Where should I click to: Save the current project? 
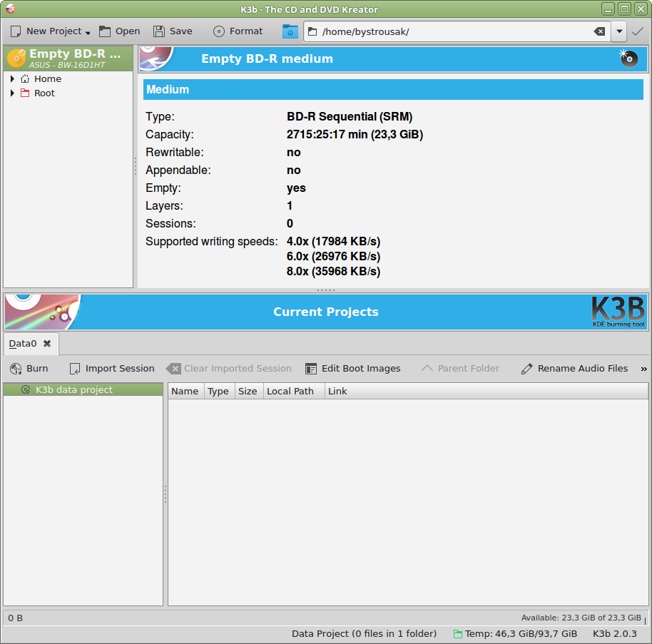point(173,31)
